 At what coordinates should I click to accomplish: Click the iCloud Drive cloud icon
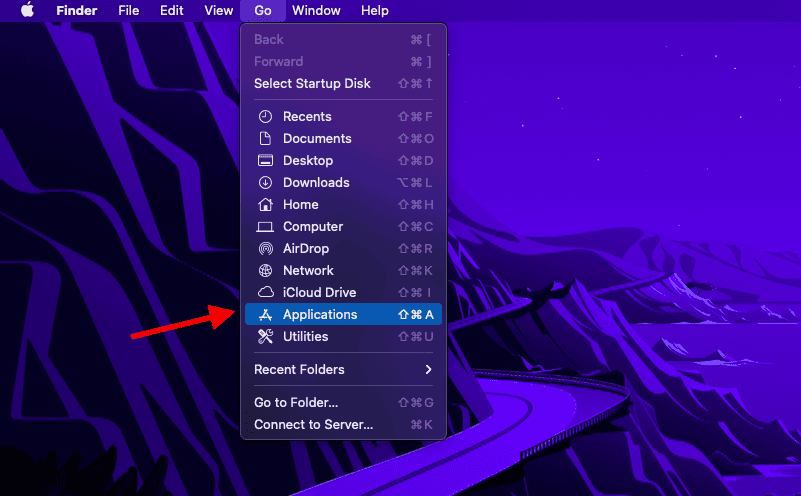[265, 293]
